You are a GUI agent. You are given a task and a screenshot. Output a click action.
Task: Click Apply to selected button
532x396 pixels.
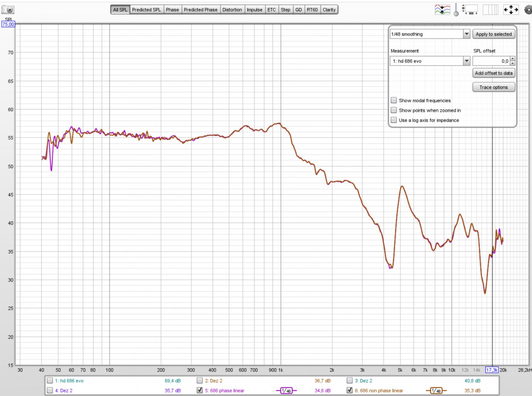(x=494, y=34)
